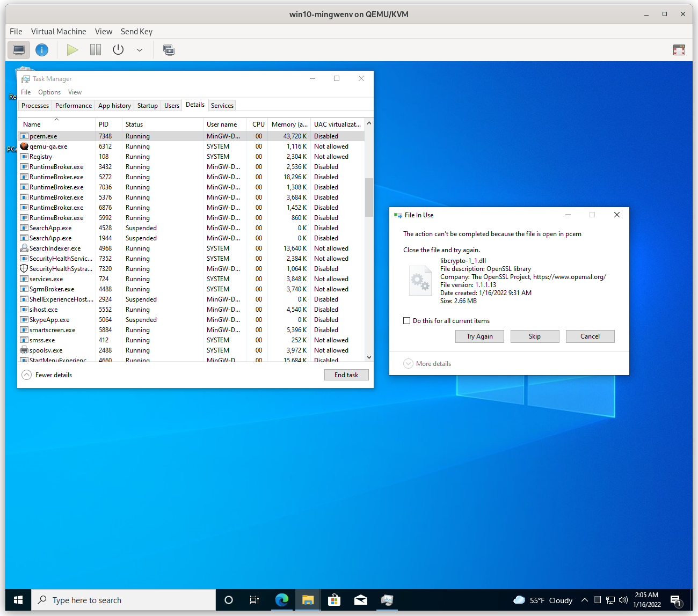Toggle fullscreen mode for the VM console
Image resolution: width=698 pixels, height=616 pixels.
click(679, 50)
